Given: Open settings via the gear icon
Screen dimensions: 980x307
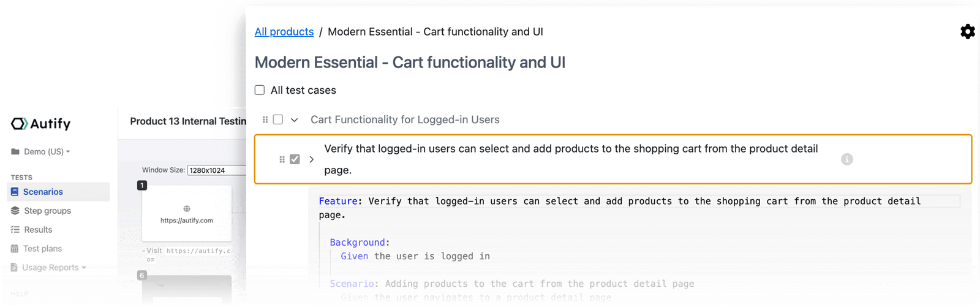Looking at the screenshot, I should tap(967, 32).
